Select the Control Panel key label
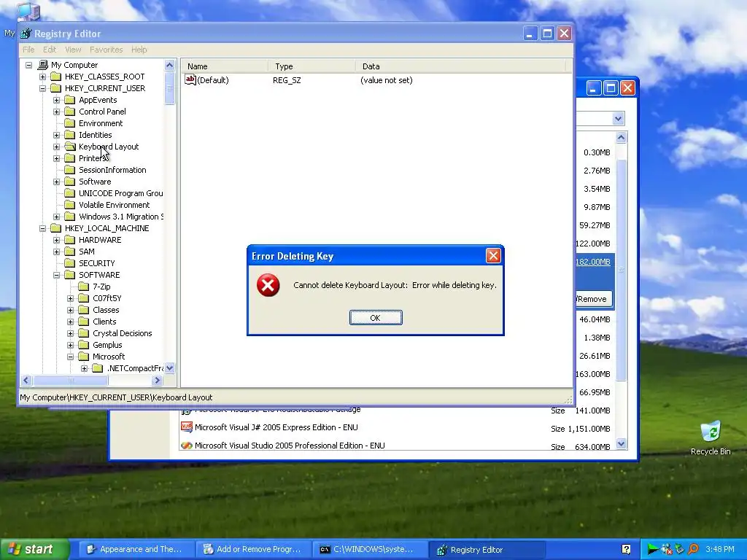 point(102,112)
